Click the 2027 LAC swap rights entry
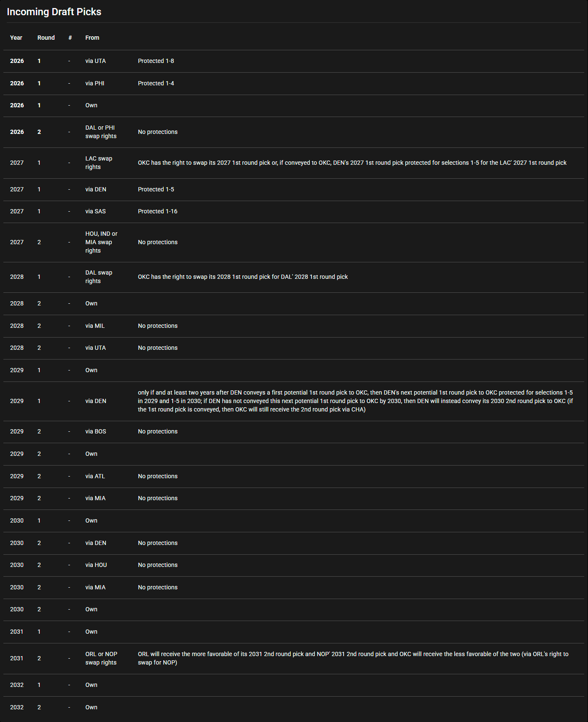This screenshot has width=588, height=722. coord(99,163)
